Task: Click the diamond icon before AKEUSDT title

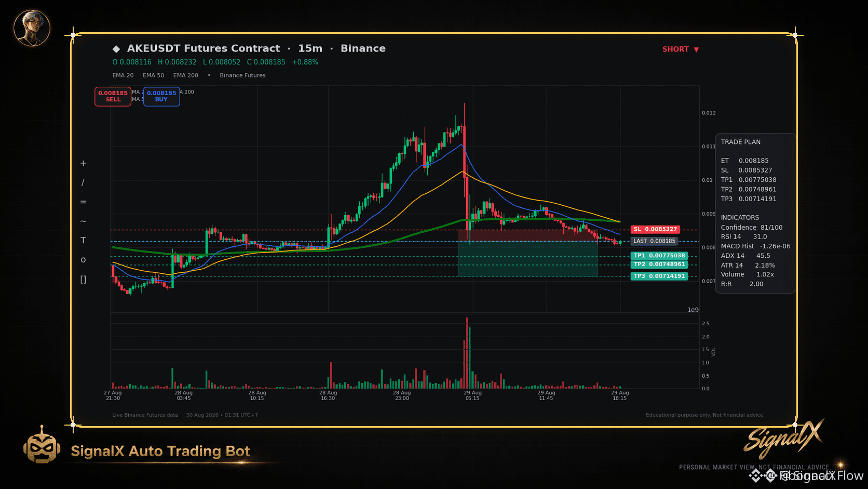Action: [x=116, y=49]
